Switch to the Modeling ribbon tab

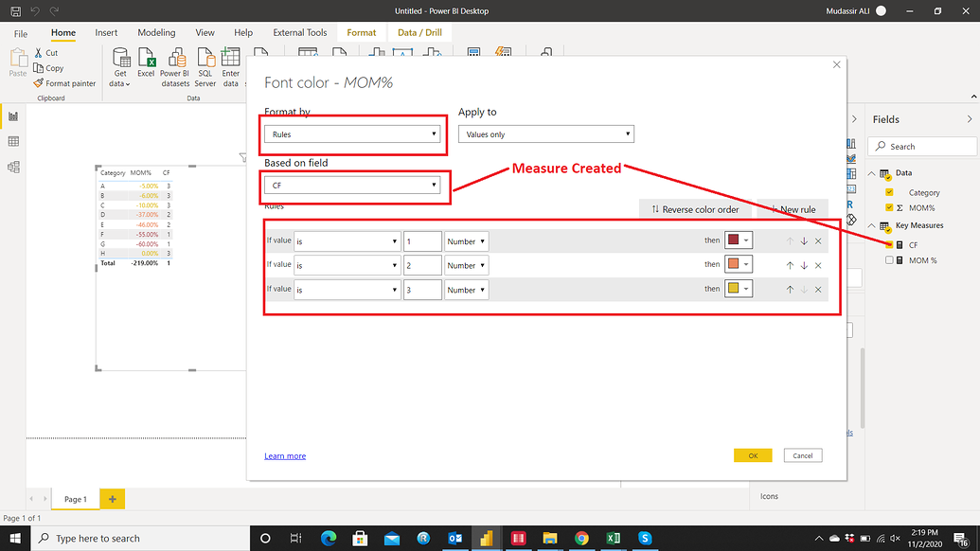156,31
